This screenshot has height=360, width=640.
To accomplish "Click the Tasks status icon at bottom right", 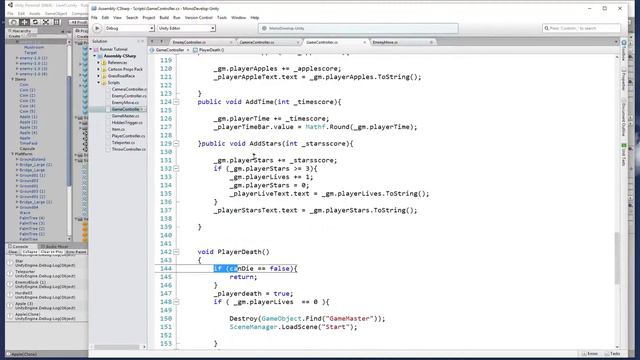I will pos(612,353).
